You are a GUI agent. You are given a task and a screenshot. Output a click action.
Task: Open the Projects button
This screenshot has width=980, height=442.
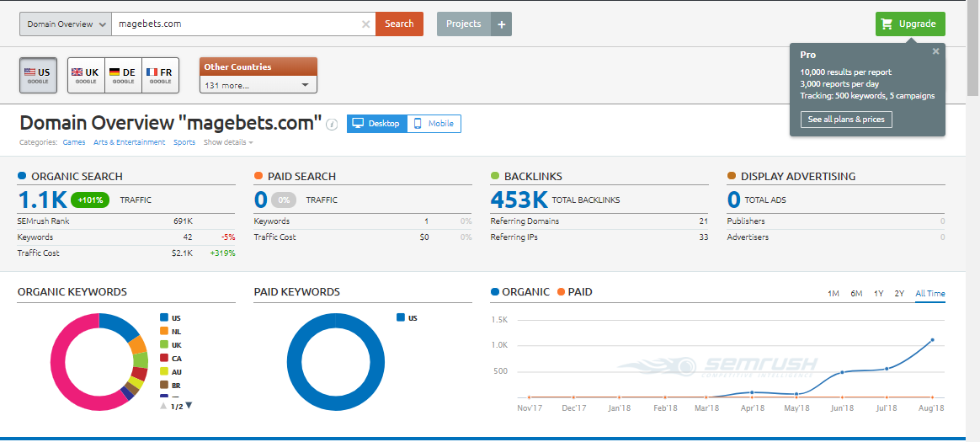click(464, 24)
